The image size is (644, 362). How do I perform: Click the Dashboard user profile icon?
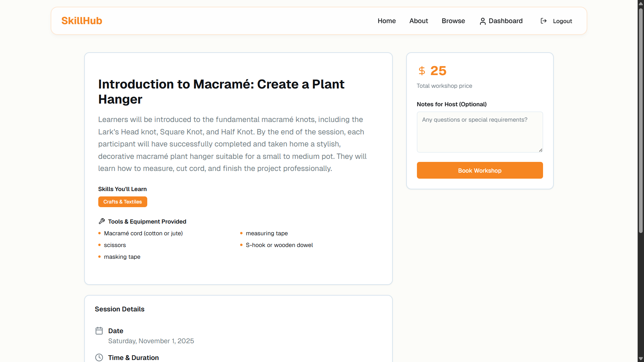pos(482,21)
